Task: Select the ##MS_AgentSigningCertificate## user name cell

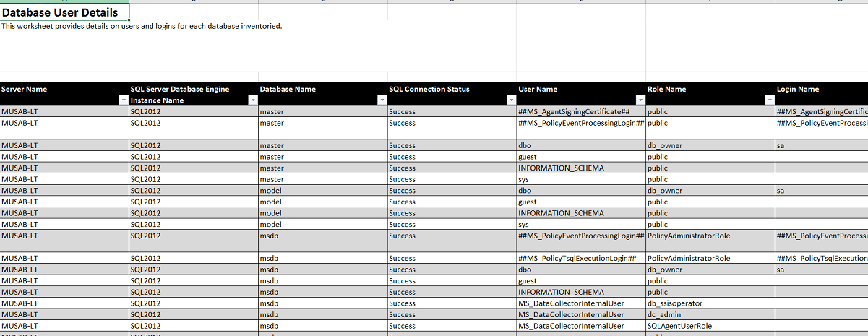Action: (x=582, y=112)
